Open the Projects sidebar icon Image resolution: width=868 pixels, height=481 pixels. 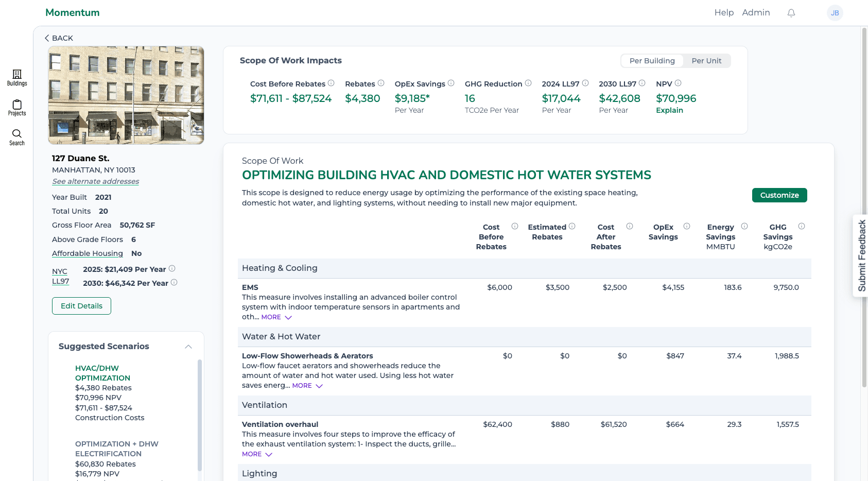(17, 108)
